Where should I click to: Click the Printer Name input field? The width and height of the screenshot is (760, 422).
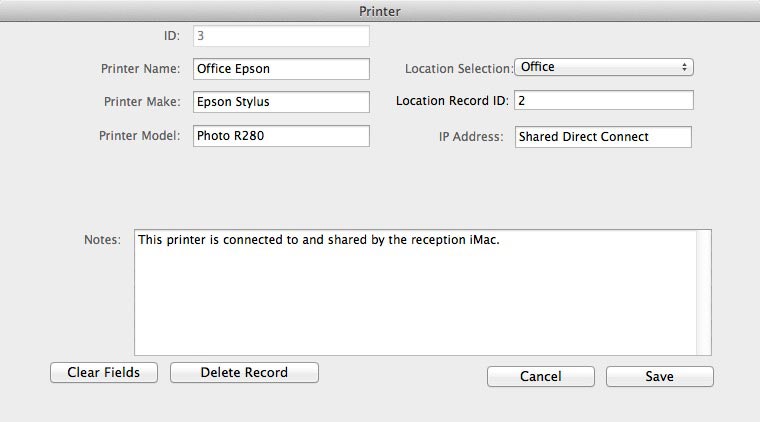(279, 69)
